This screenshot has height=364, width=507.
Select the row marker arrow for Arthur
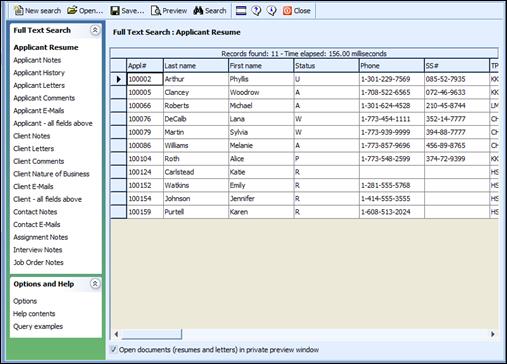pyautogui.click(x=118, y=79)
